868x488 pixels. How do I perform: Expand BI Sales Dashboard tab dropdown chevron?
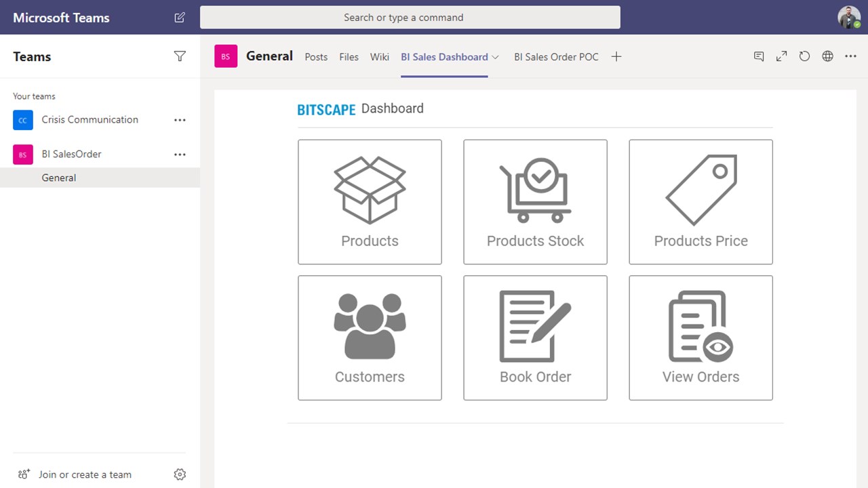coord(496,57)
